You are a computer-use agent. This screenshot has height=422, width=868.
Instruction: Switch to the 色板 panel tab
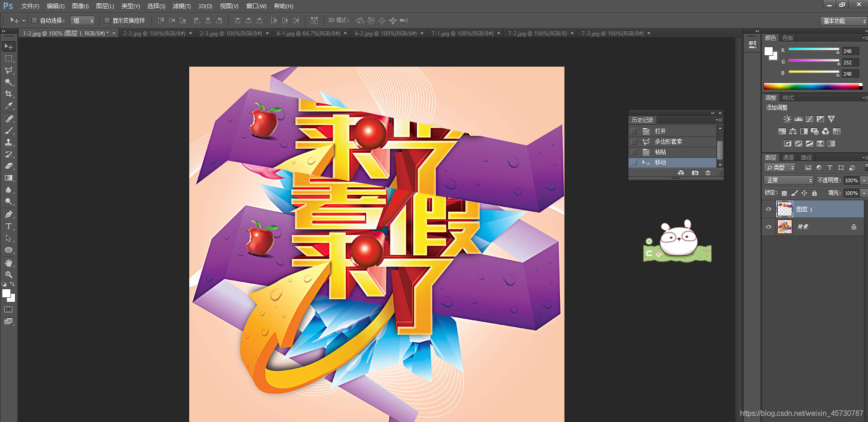point(788,38)
